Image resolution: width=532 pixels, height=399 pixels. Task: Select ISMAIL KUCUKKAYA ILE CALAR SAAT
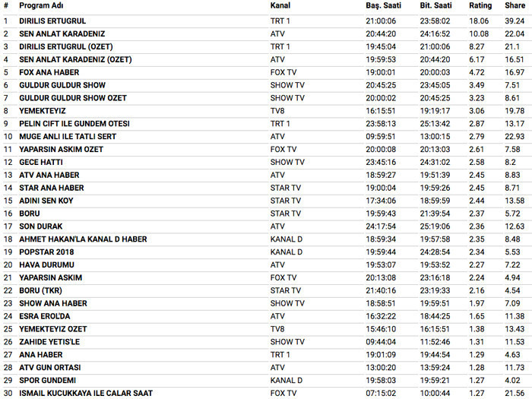pos(86,393)
